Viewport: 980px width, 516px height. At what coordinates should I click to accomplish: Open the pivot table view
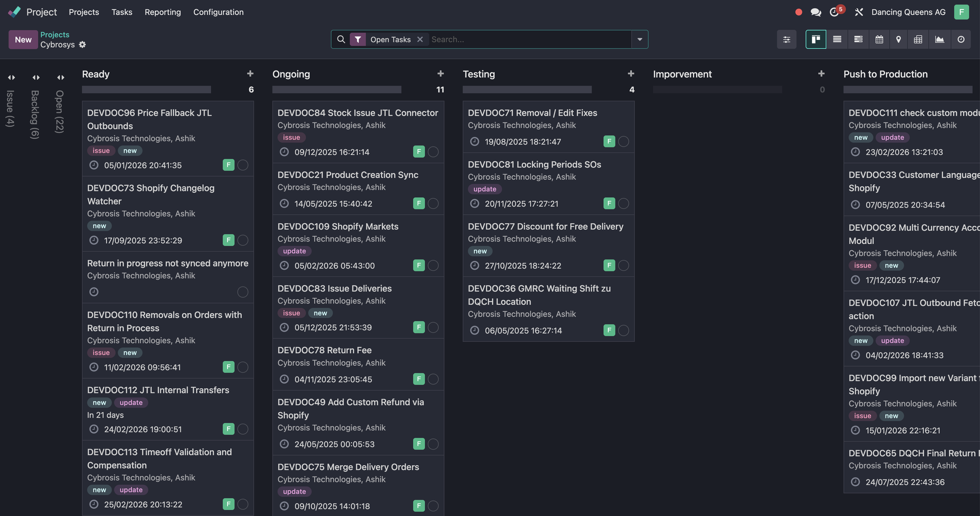(x=918, y=39)
